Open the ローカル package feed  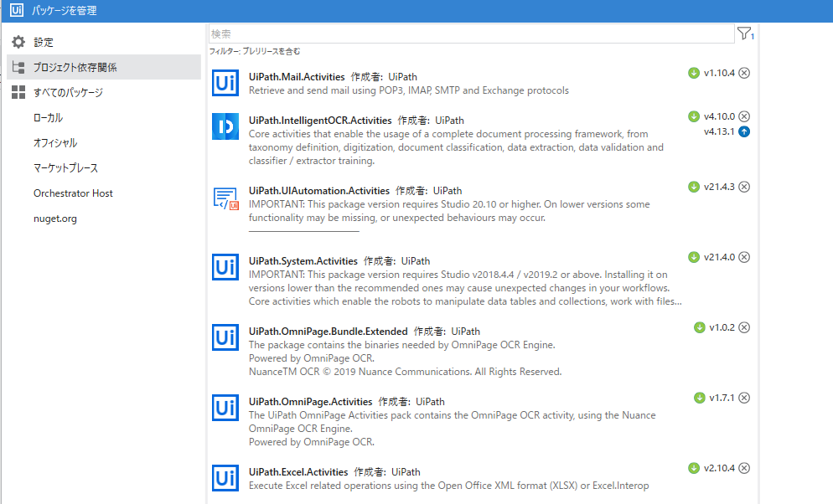click(48, 118)
